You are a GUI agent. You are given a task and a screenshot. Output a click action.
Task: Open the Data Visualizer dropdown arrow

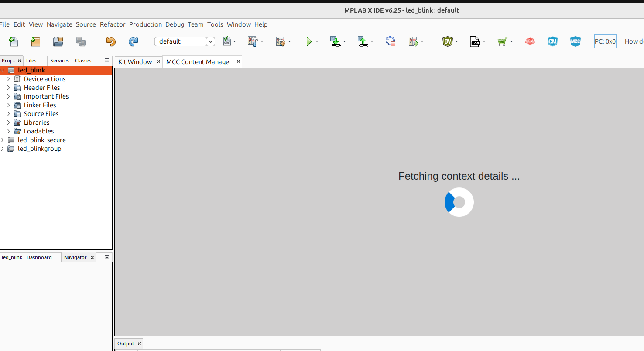pos(456,41)
